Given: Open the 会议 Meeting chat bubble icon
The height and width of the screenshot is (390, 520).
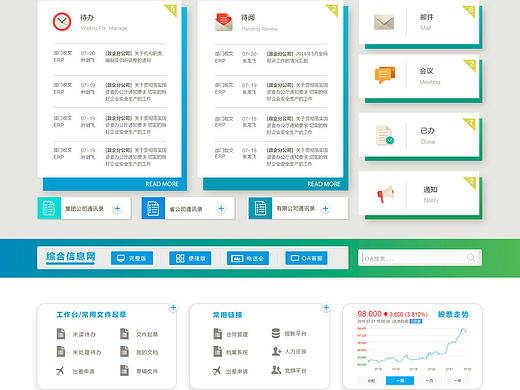Looking at the screenshot, I should (385, 75).
